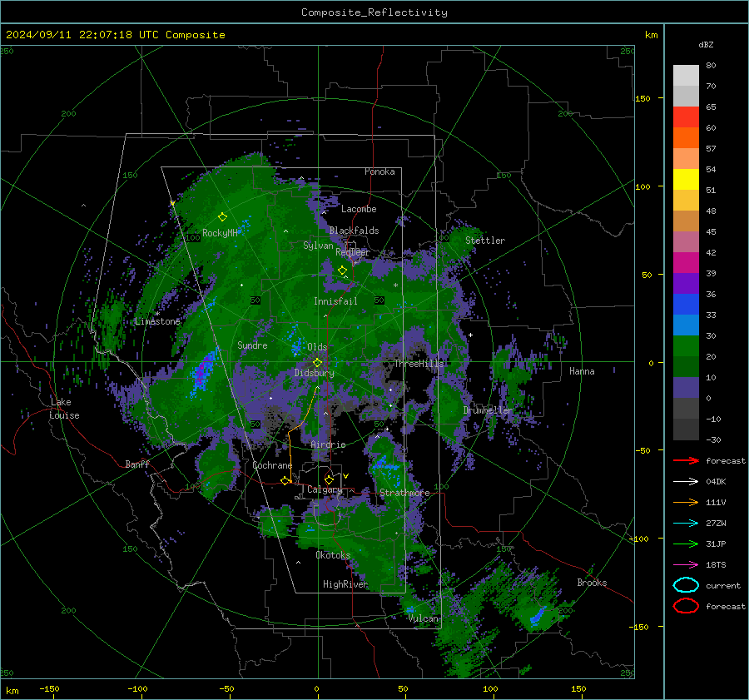Click the red forecast arrow in legend

coord(686,460)
